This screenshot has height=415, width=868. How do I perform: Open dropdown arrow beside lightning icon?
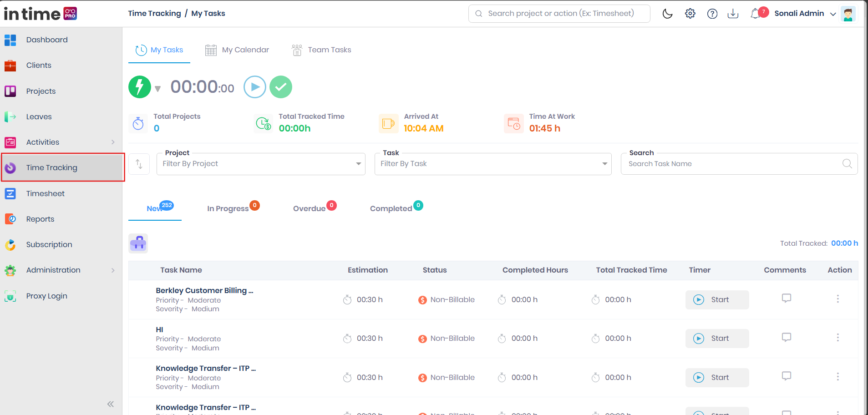(157, 89)
